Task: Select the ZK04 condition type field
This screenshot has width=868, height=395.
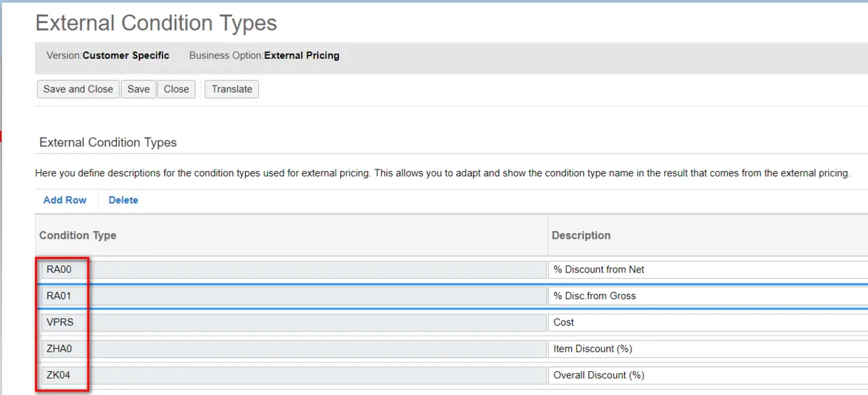Action: click(293, 375)
